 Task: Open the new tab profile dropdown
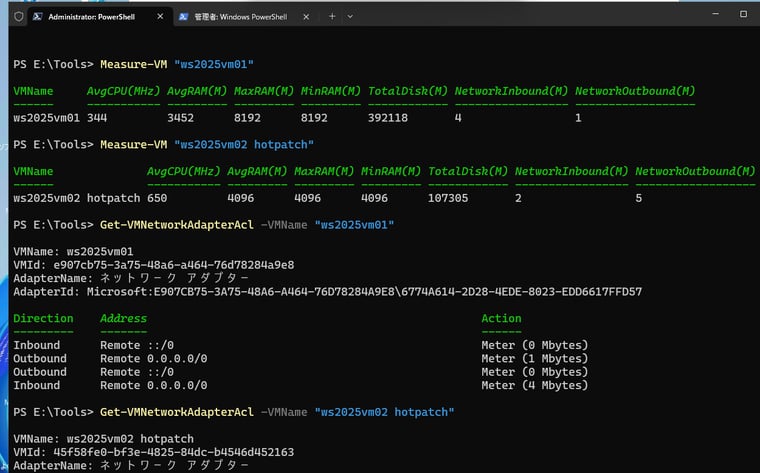(350, 16)
